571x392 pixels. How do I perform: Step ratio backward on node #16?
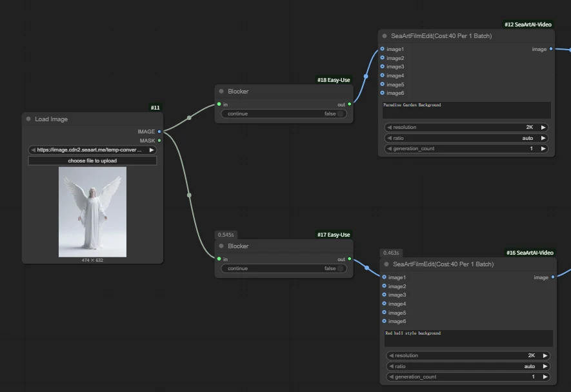point(391,366)
